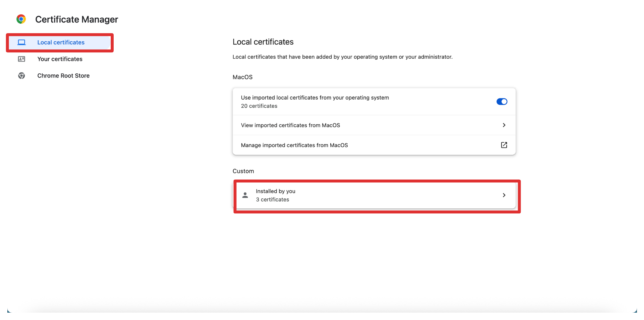Screen dimensions: 644x320
Task: Click the person icon in Installed by you row
Action: pyautogui.click(x=245, y=195)
